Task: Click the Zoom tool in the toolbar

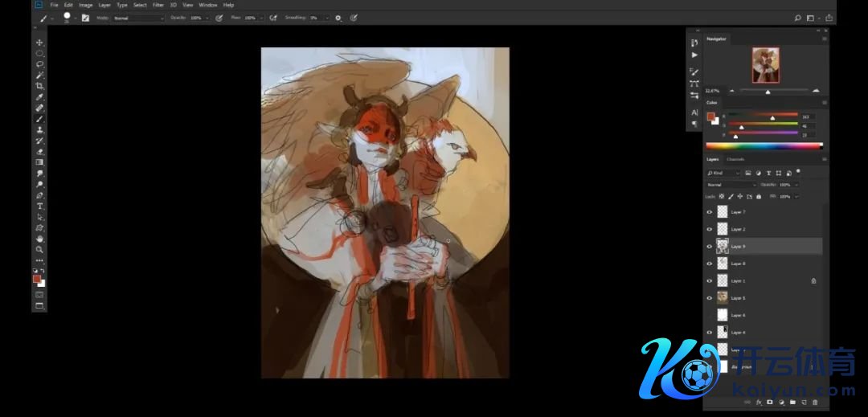Action: [39, 250]
